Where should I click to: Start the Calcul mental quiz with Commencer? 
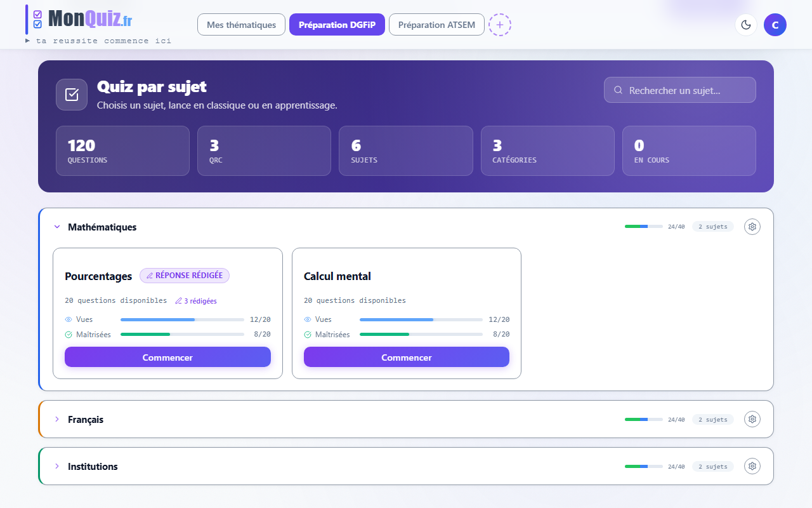pyautogui.click(x=407, y=357)
